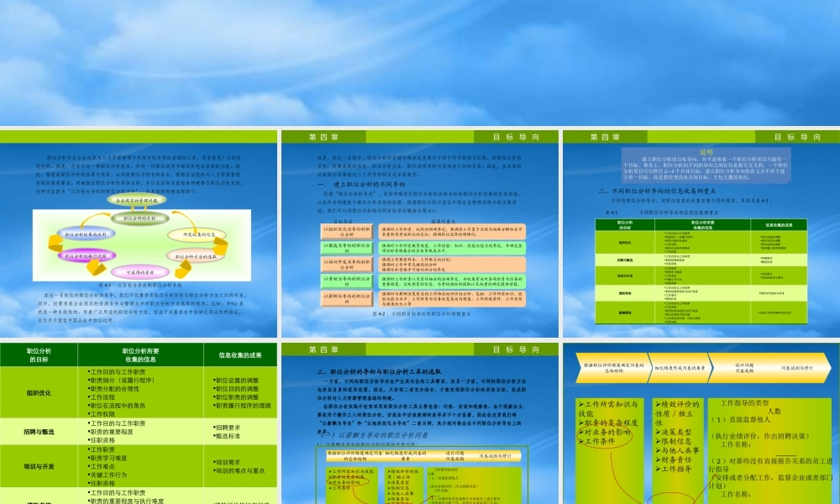This screenshot has width=840, height=504.
Task: Click the 职责细分(或履行程序) bullet
Action: point(121,381)
